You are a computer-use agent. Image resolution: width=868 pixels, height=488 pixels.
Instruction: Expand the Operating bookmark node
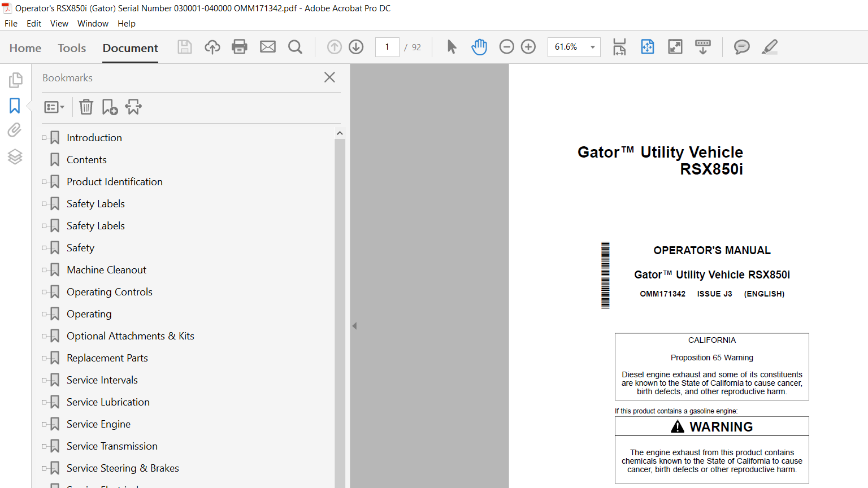pyautogui.click(x=44, y=314)
